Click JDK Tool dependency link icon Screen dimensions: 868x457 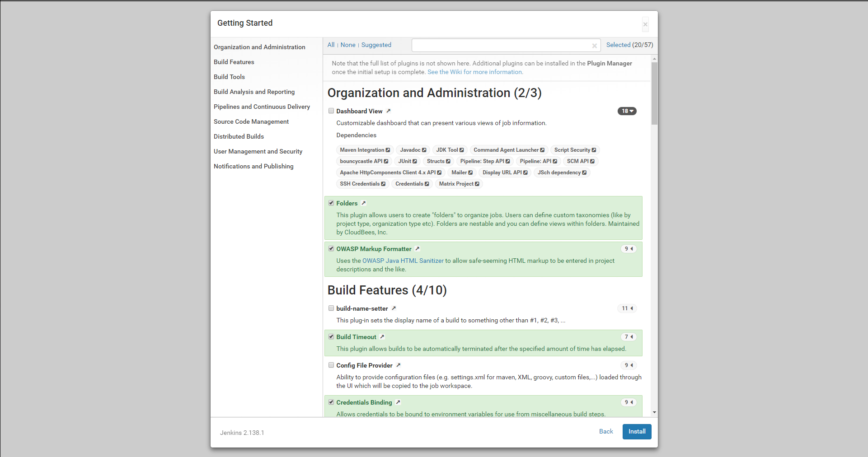tap(461, 150)
